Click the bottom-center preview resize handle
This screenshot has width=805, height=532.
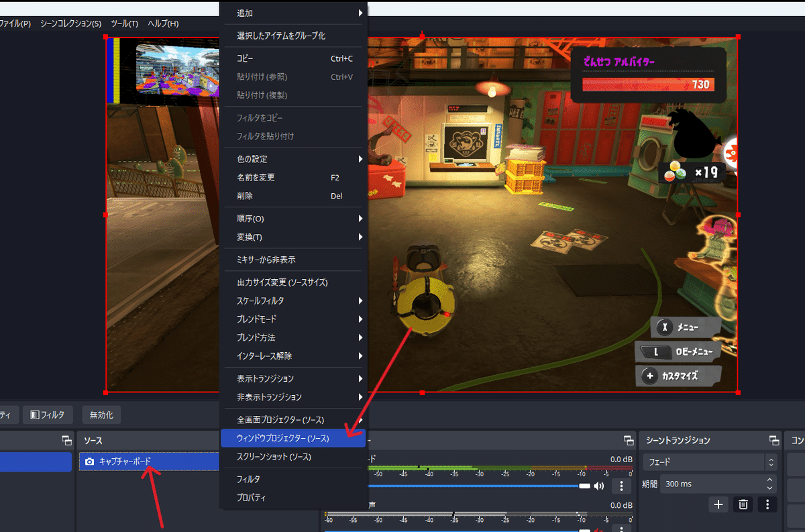[421, 392]
